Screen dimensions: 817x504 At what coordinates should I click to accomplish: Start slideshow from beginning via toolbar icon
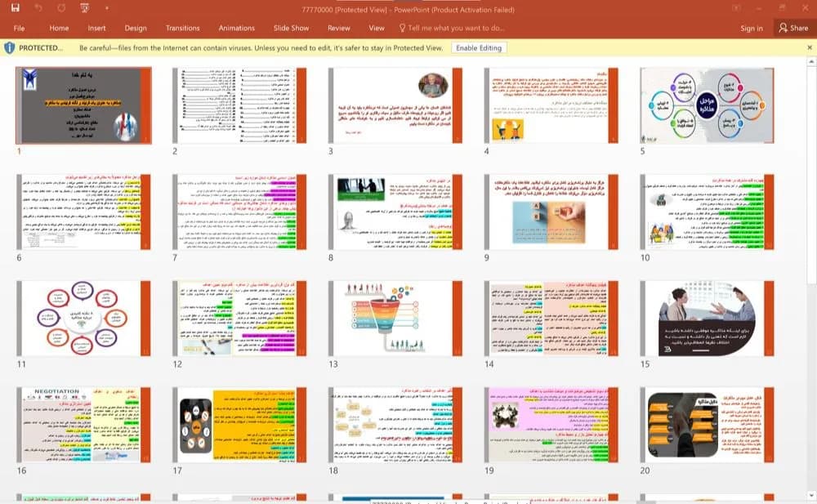[85, 8]
